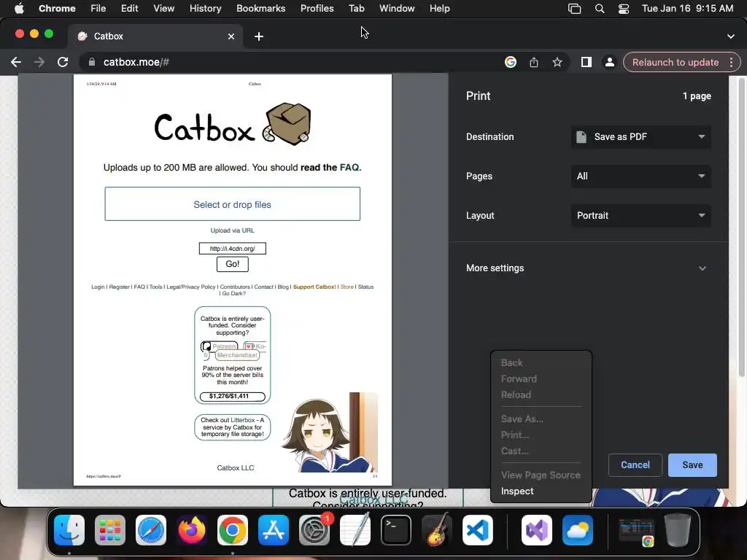Toggle the Chrome side panel icon
Image resolution: width=747 pixels, height=560 pixels.
(586, 62)
